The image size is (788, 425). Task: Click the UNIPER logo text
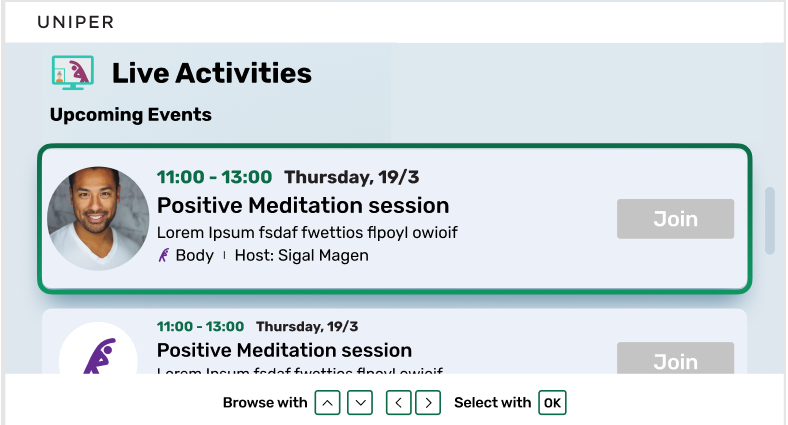pyautogui.click(x=76, y=22)
